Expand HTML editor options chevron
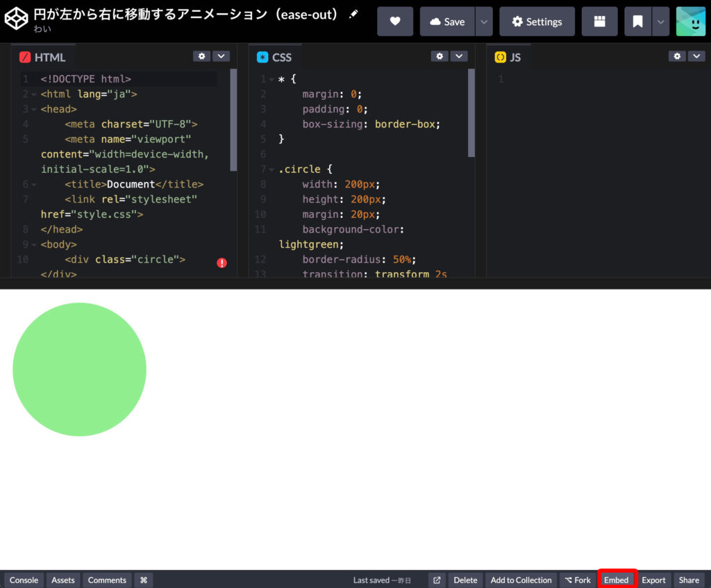Screen dimensions: 711x588 (x=221, y=56)
